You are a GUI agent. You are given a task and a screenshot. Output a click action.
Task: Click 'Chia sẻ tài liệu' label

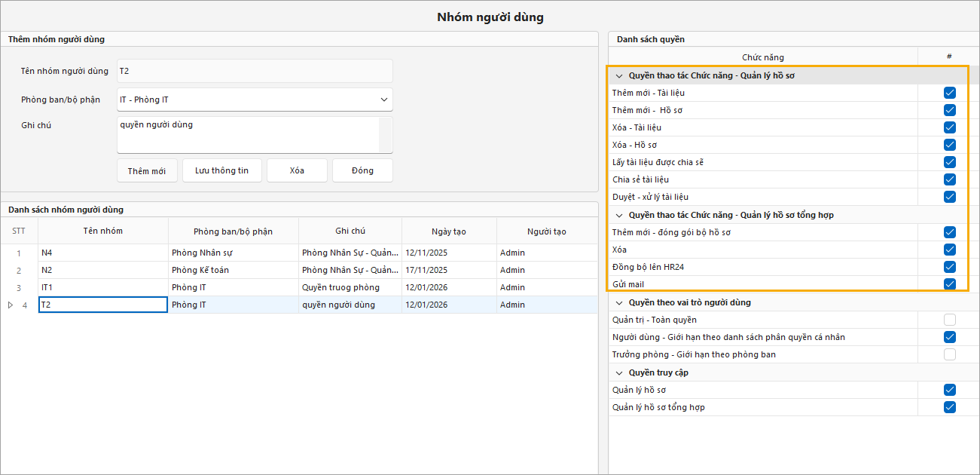(x=640, y=179)
